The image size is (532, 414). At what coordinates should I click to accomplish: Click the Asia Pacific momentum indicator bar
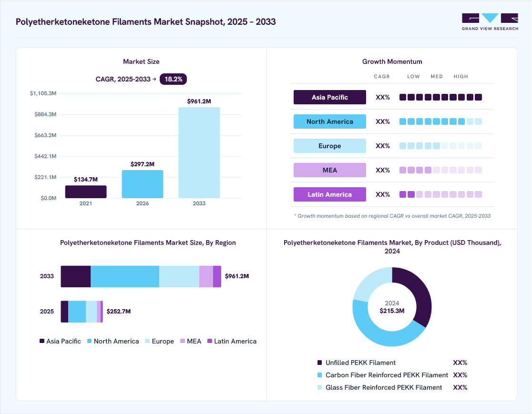tap(441, 97)
